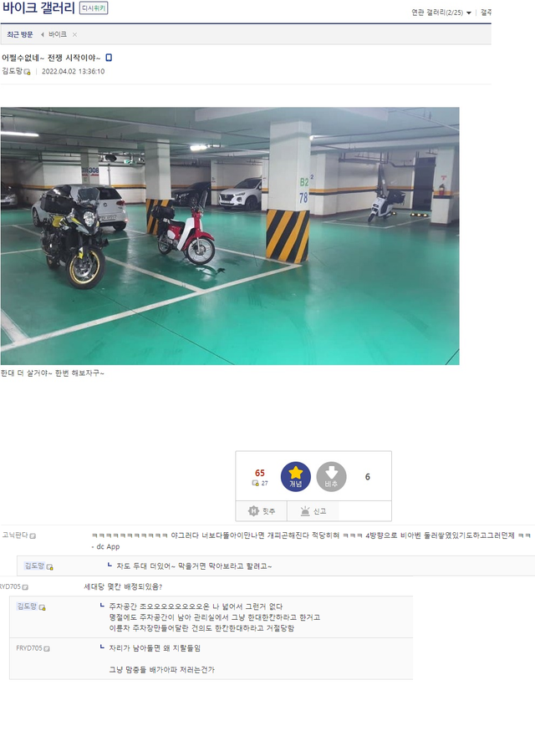535x756 pixels.
Task: Click the 최근 방문 label
Action: [x=20, y=35]
